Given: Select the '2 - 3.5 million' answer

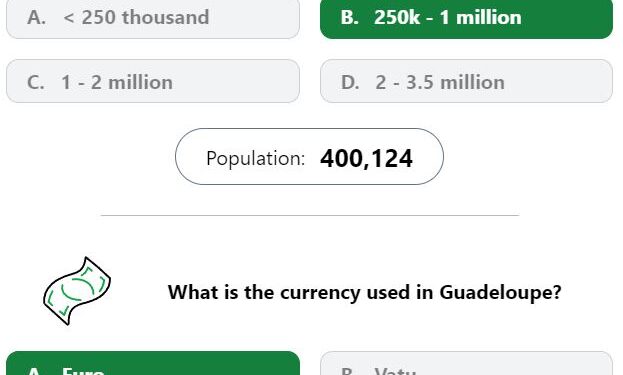Looking at the screenshot, I should (466, 81).
